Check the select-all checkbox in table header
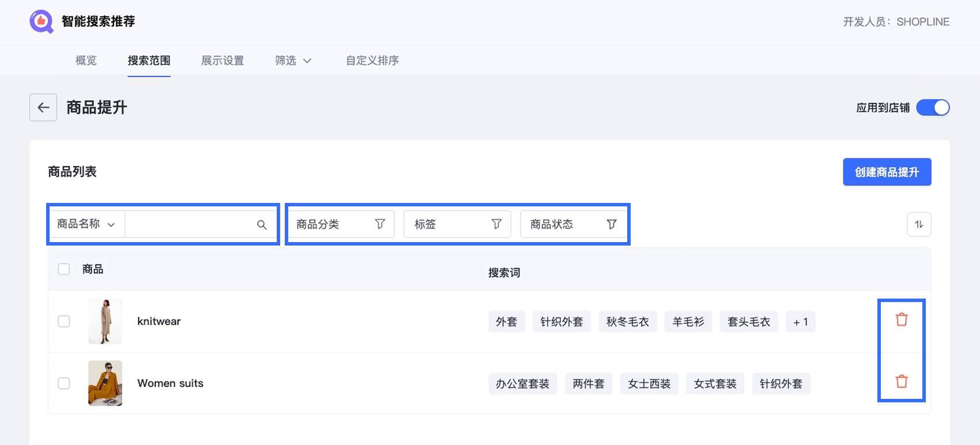The image size is (980, 445). 64,269
